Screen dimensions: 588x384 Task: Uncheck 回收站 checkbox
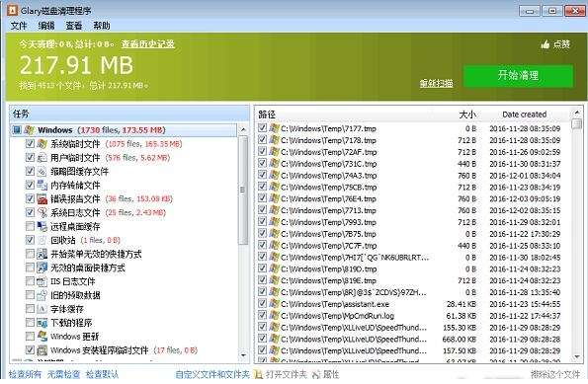(30, 240)
